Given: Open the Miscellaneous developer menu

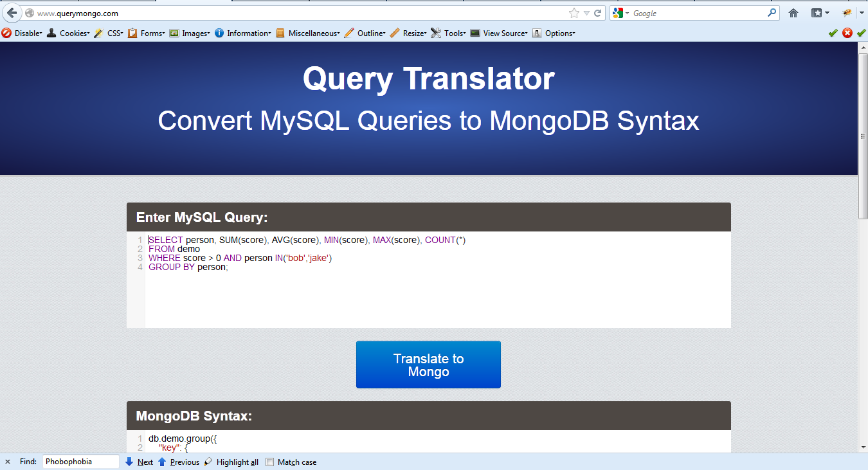Looking at the screenshot, I should pyautogui.click(x=308, y=33).
